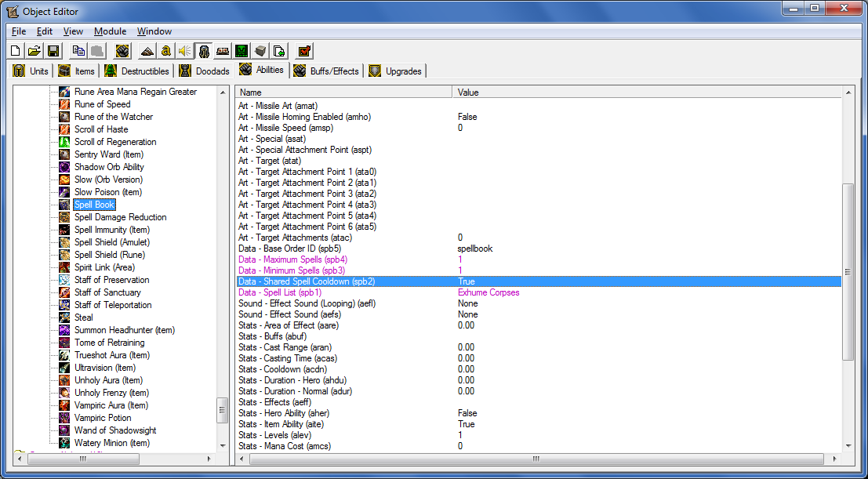Select Spell Immunity (Item) in the tree
The image size is (868, 479).
click(112, 230)
